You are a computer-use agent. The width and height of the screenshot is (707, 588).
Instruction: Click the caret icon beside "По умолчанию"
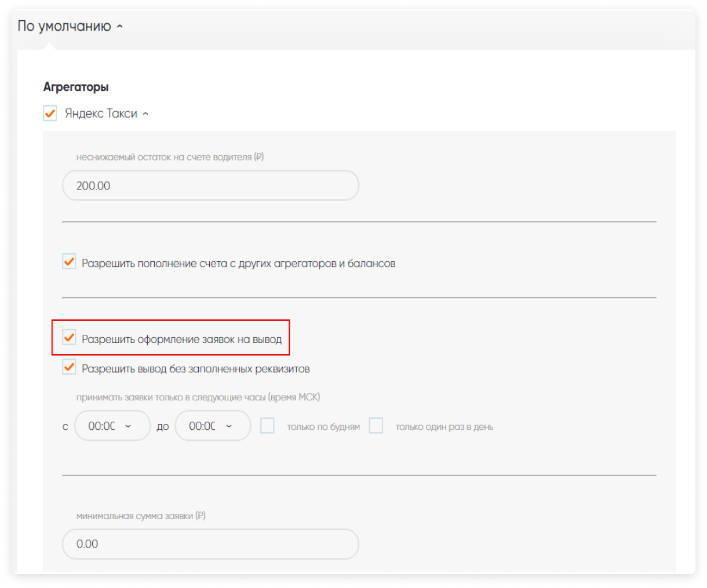tap(120, 27)
